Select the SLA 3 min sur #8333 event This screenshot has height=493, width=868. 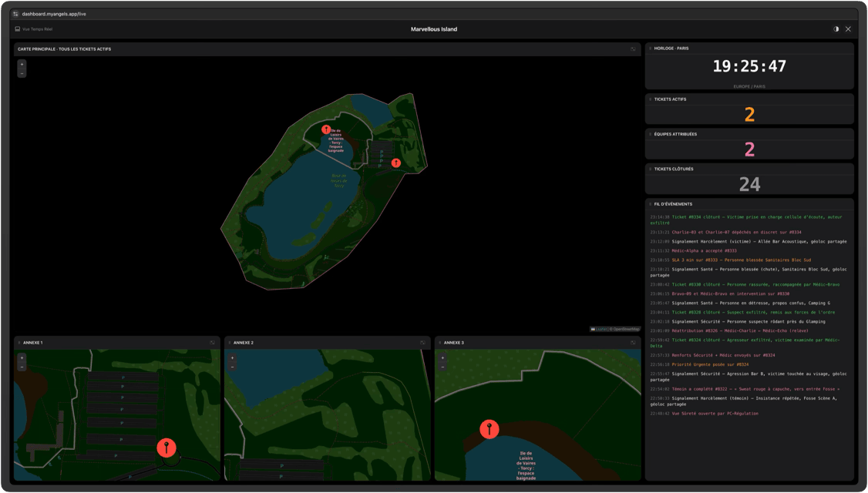[731, 260]
